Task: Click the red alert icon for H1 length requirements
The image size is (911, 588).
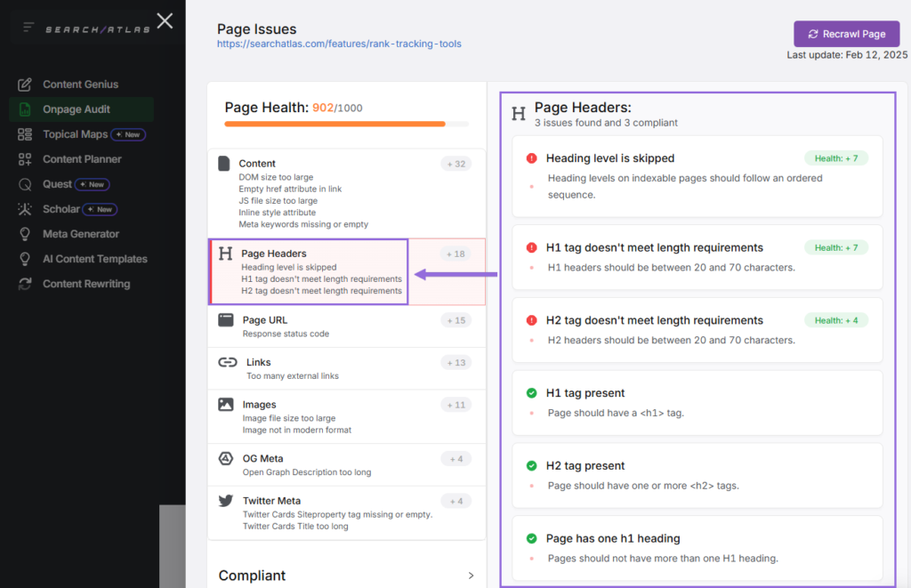Action: (x=531, y=247)
